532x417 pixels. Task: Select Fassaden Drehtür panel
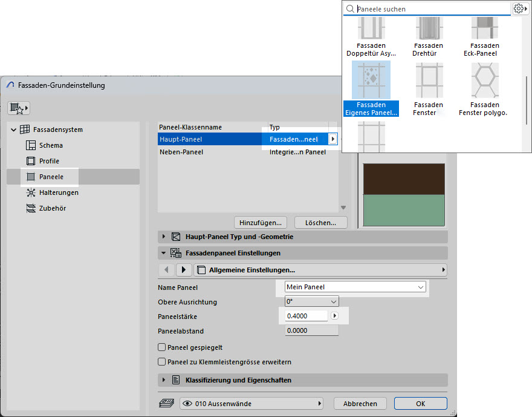pyautogui.click(x=429, y=38)
